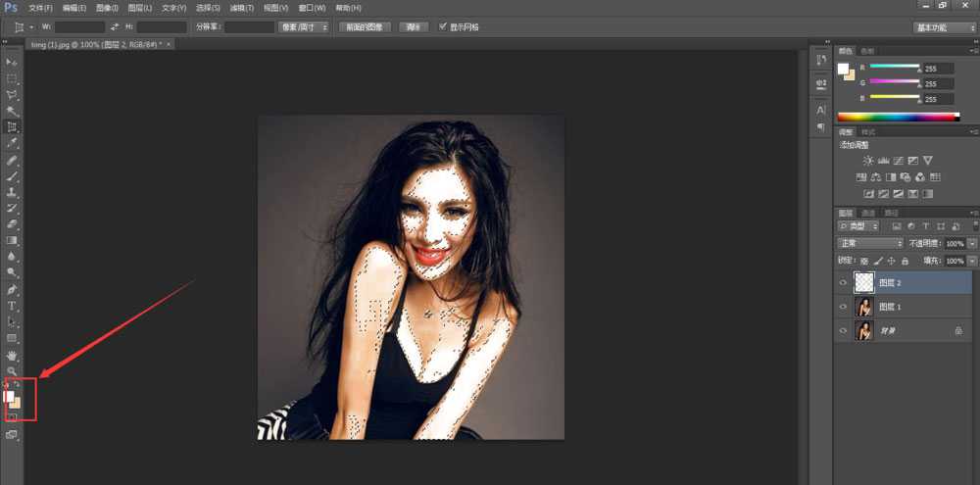980x485 pixels.
Task: Click the 清除 button in options bar
Action: click(x=413, y=27)
